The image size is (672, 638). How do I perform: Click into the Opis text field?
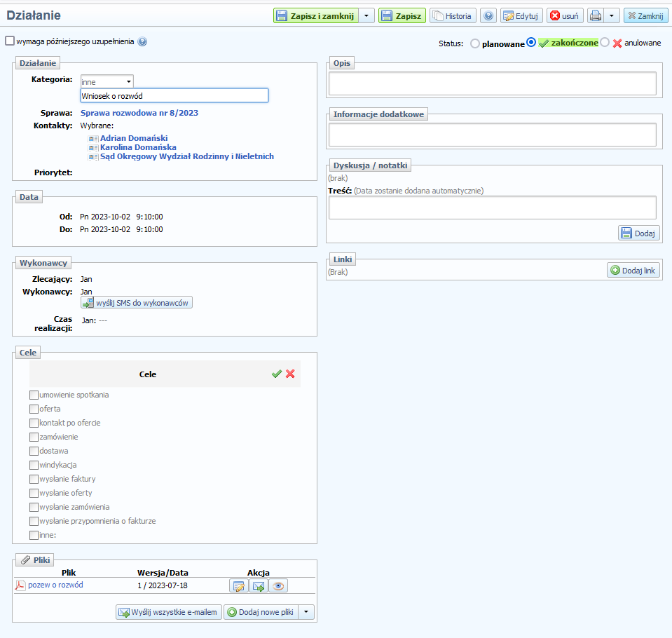click(492, 83)
